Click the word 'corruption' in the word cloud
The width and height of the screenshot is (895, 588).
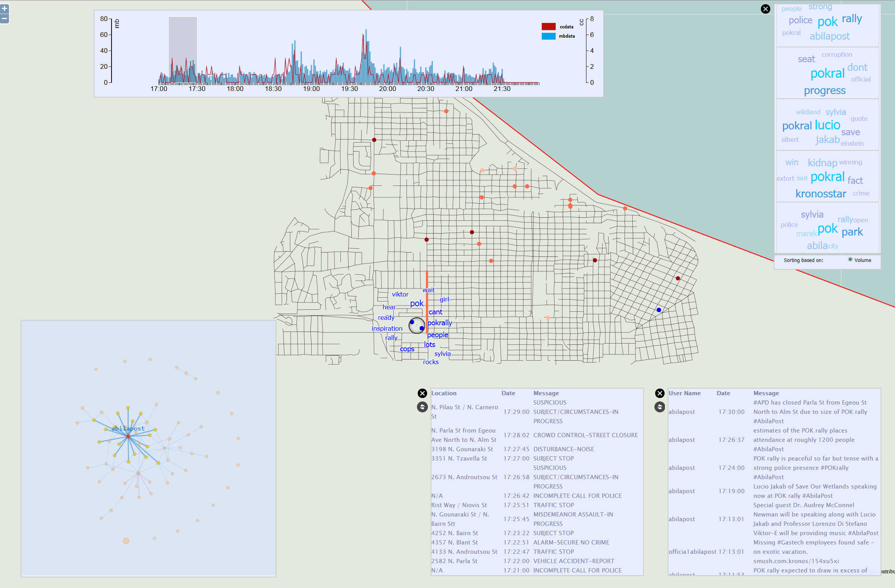click(x=837, y=54)
